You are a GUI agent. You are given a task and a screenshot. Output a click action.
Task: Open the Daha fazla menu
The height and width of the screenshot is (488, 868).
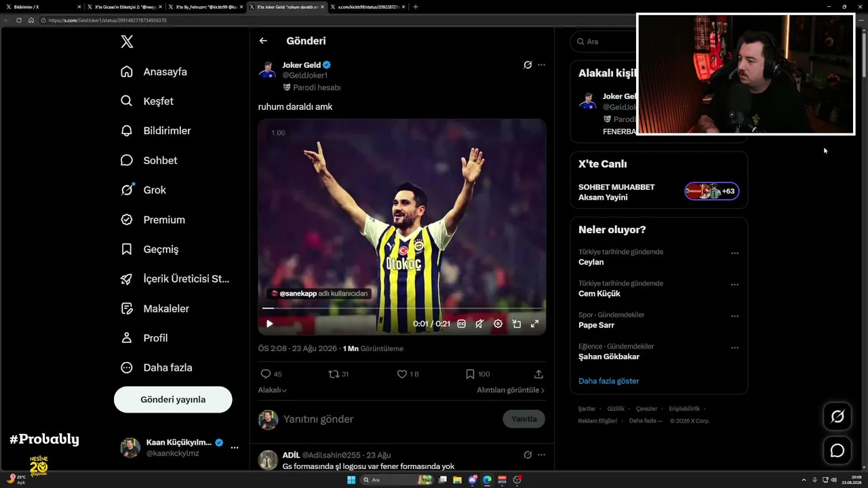click(156, 367)
